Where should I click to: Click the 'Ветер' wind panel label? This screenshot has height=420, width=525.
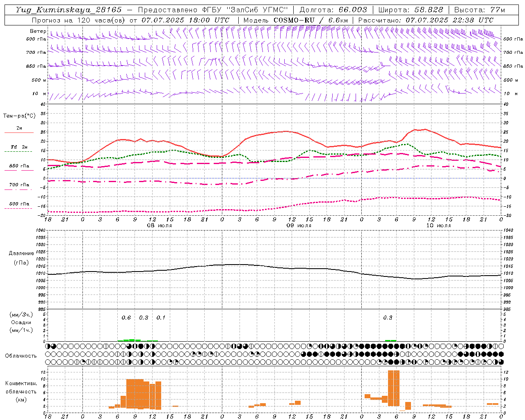tap(38, 31)
